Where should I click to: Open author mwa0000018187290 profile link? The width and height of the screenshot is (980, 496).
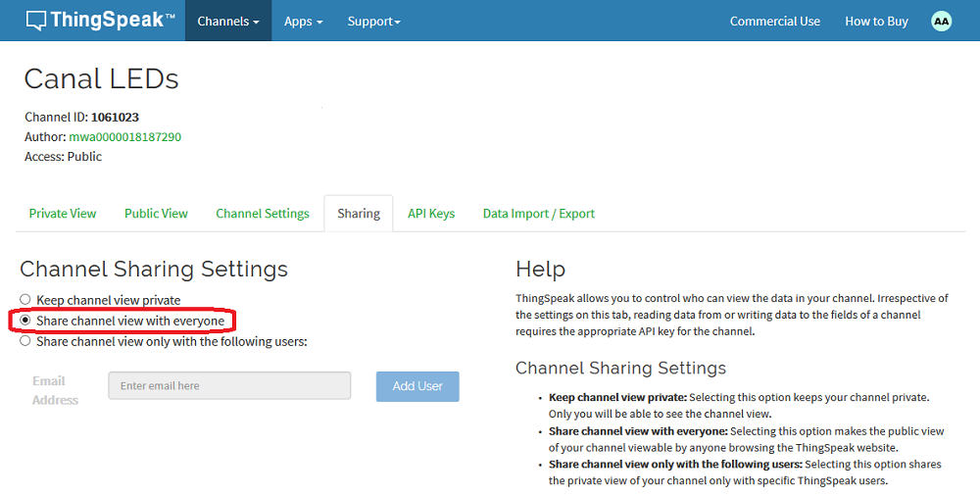125,137
